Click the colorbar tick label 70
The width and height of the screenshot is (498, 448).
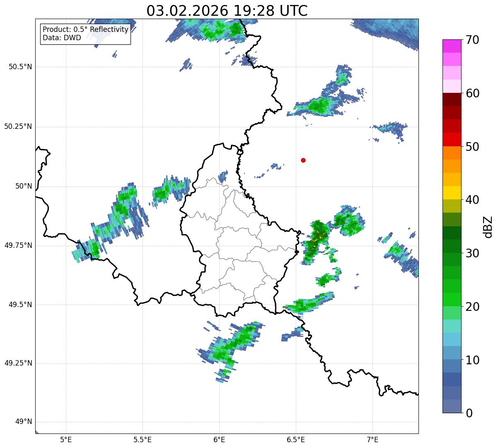coord(472,40)
